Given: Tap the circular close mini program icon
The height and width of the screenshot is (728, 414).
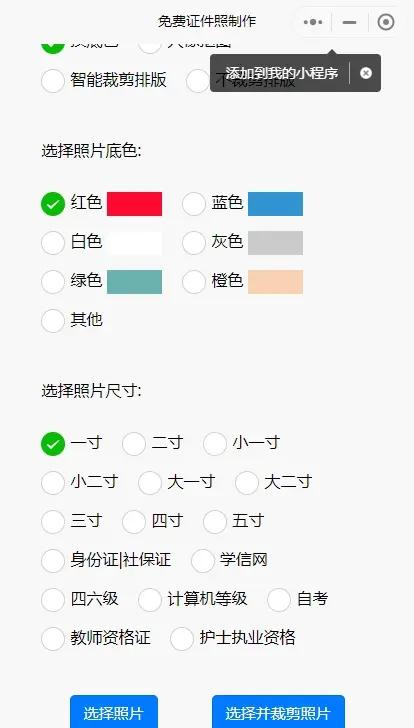Looking at the screenshot, I should pyautogui.click(x=386, y=22).
